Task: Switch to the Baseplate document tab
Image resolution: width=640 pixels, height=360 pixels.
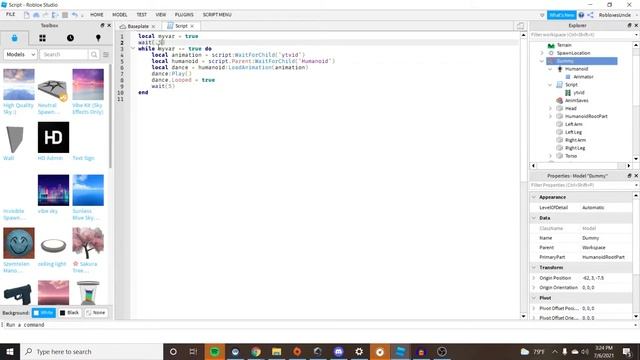Action: 137,26
